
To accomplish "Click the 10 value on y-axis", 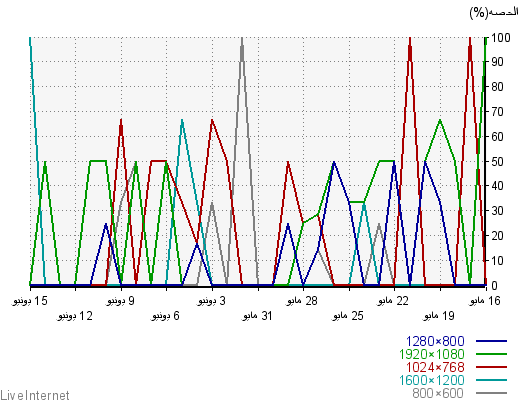I will click(497, 261).
